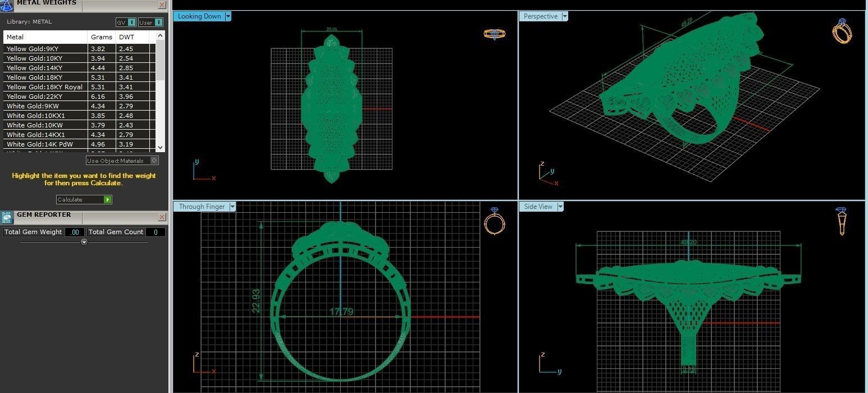The image size is (868, 393).
Task: Click the axis gizmo in Side View viewport
Action: click(550, 363)
